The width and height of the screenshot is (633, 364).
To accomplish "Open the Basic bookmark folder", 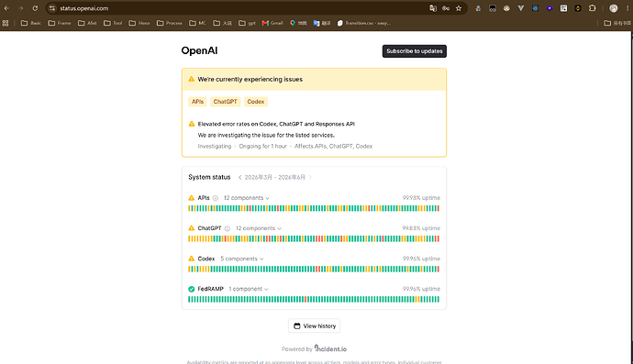I will click(x=31, y=23).
